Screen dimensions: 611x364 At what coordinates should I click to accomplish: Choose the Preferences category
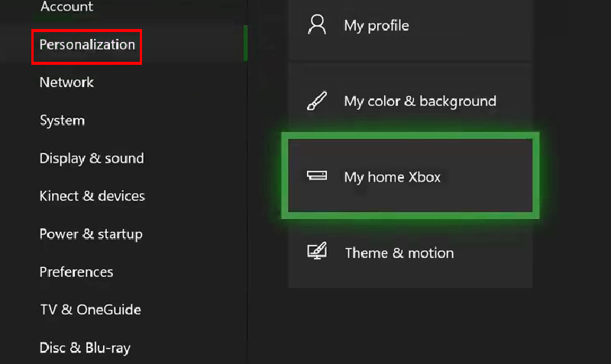tap(76, 272)
